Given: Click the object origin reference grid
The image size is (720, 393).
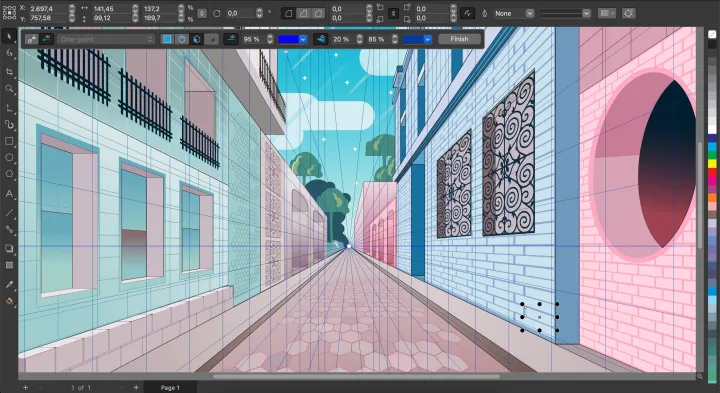Looking at the screenshot, I should point(9,13).
